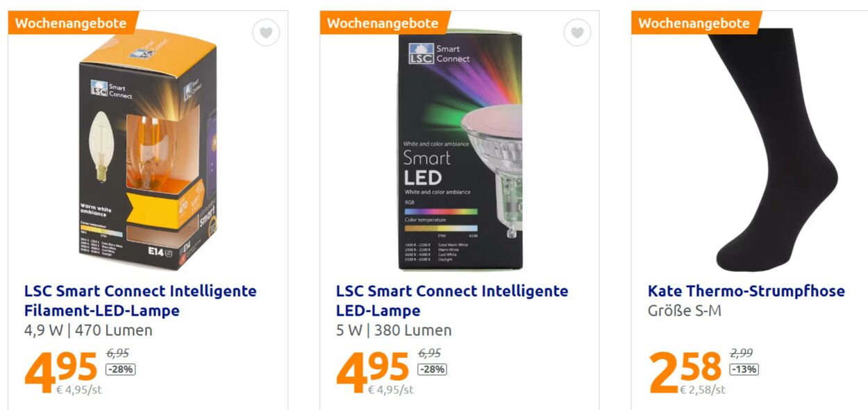Click the -28% discount badge on the Smart LED lamp
868x410 pixels.
tap(432, 369)
